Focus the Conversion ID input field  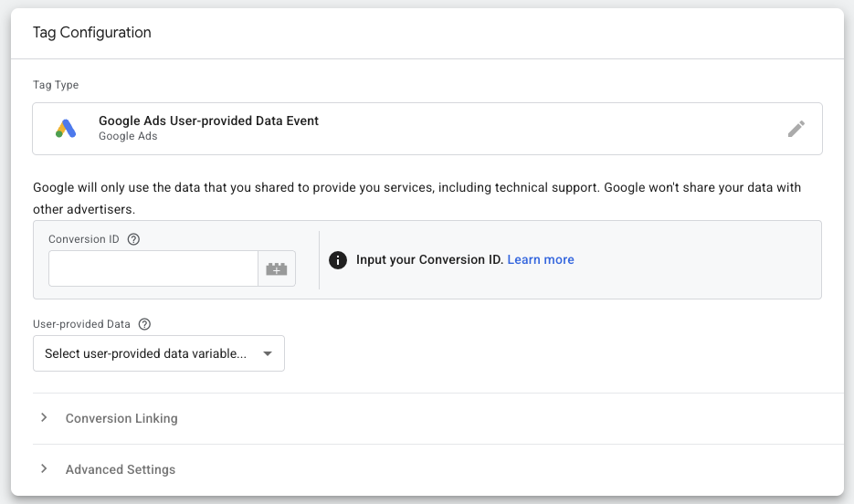point(153,268)
